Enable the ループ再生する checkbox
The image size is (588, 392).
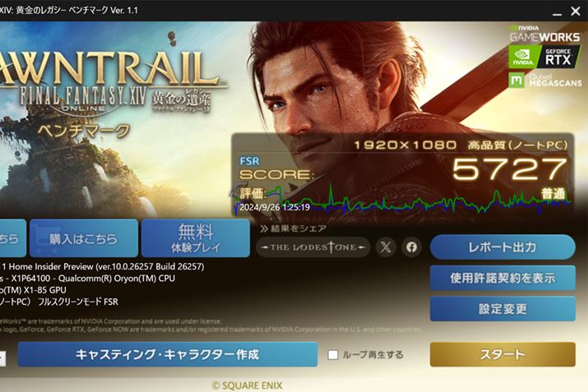pyautogui.click(x=333, y=354)
